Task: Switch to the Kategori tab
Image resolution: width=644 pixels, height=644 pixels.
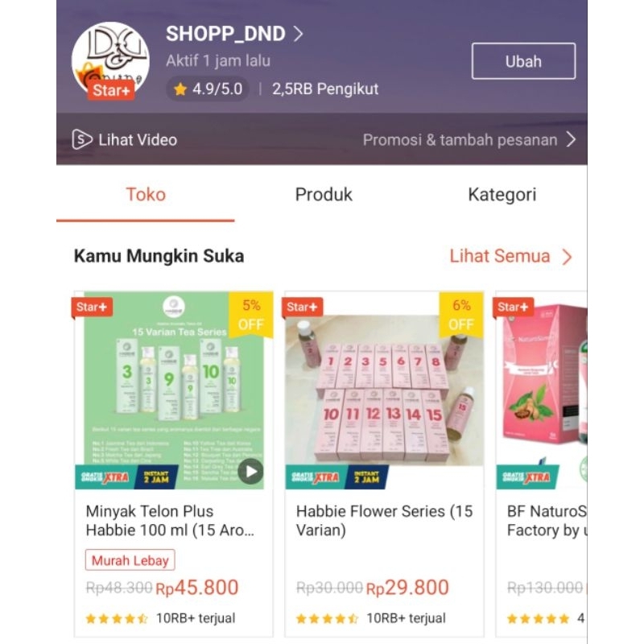Action: 502,195
